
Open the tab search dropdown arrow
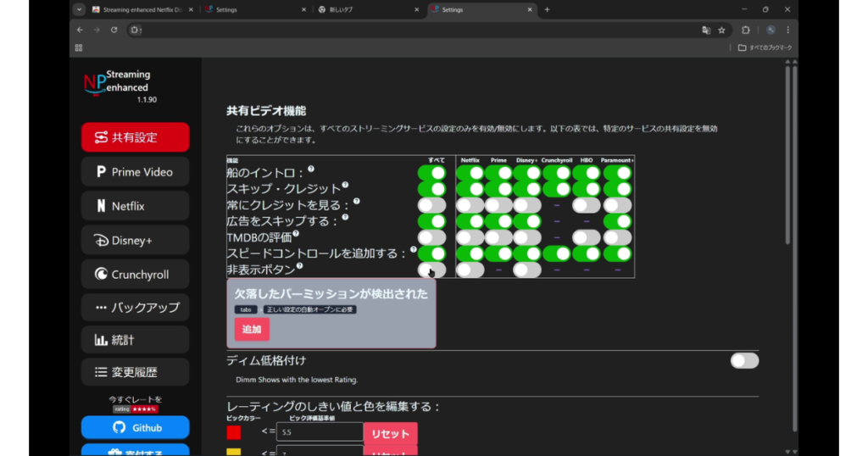click(x=79, y=9)
